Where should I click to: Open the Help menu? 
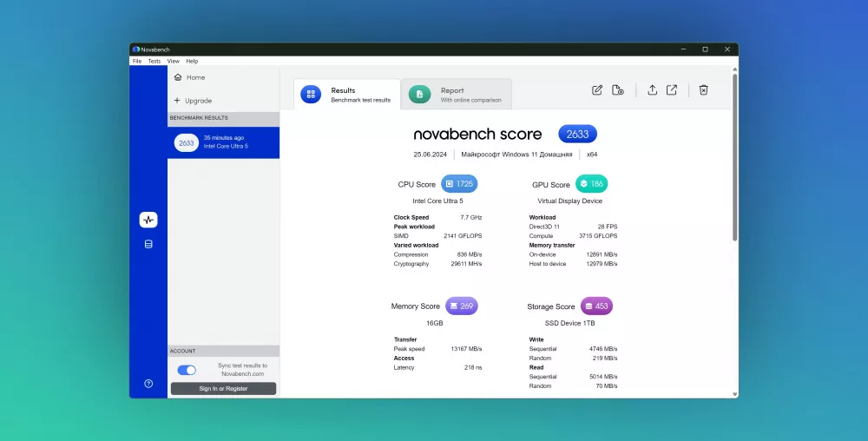pos(192,61)
